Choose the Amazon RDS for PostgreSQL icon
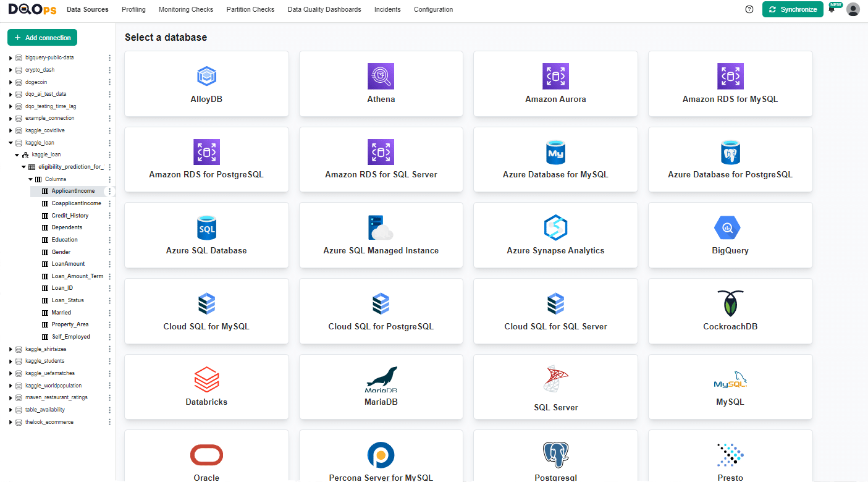 [x=206, y=152]
